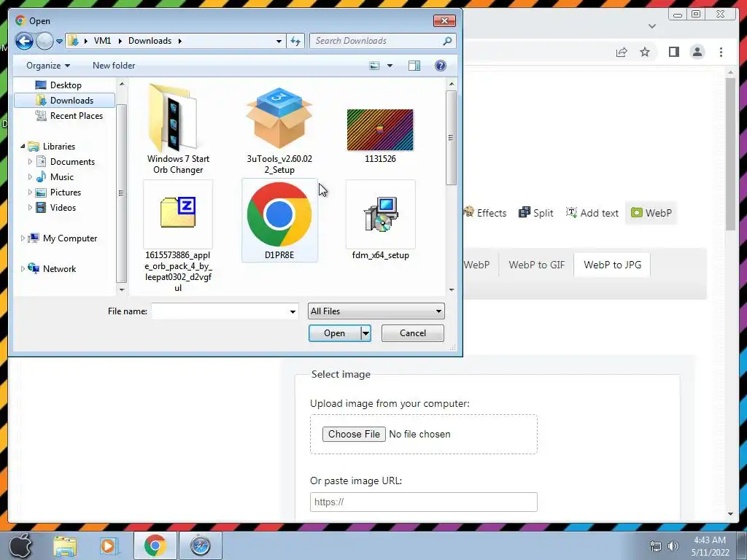This screenshot has width=747, height=560.
Task: Select the 1131526 image thumbnail
Action: coord(380,136)
